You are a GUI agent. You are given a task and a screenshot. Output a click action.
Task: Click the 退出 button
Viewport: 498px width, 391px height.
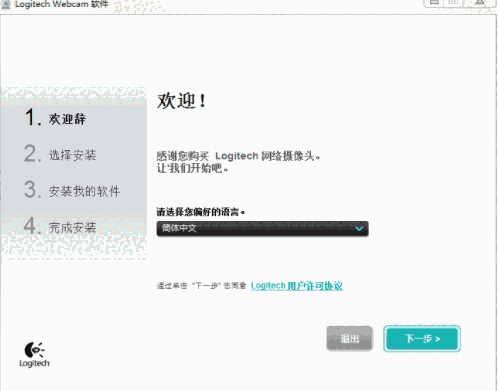[x=349, y=338]
